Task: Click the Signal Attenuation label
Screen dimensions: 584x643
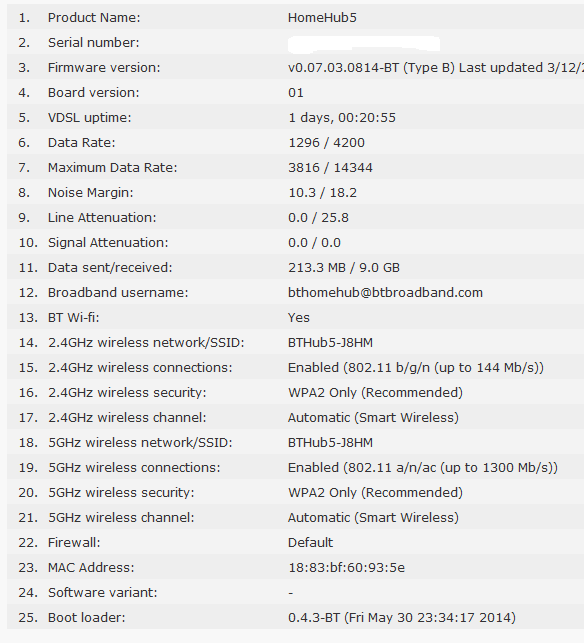Action: tap(108, 243)
